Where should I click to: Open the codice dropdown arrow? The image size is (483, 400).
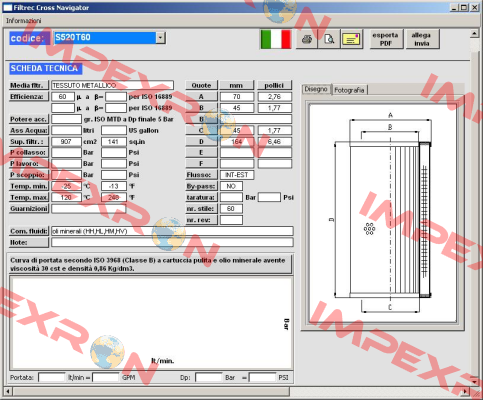point(161,38)
